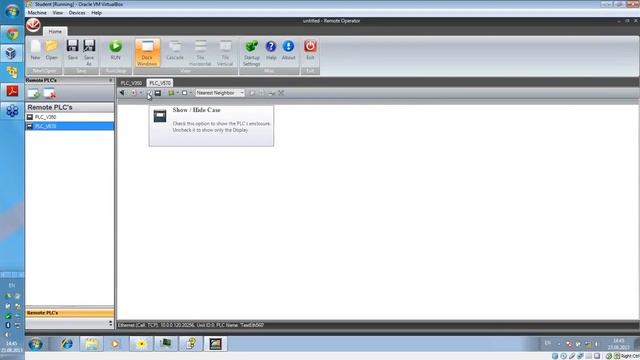Open Startup Settings
This screenshot has width=640, height=360.
coord(251,53)
